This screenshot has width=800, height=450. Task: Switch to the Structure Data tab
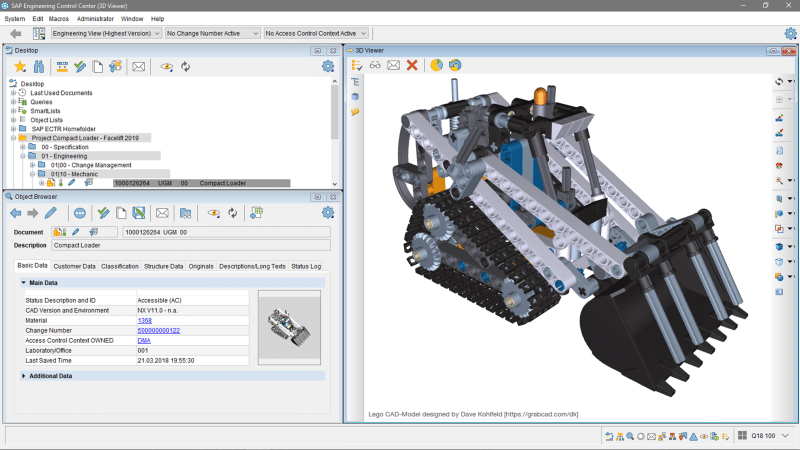[163, 266]
